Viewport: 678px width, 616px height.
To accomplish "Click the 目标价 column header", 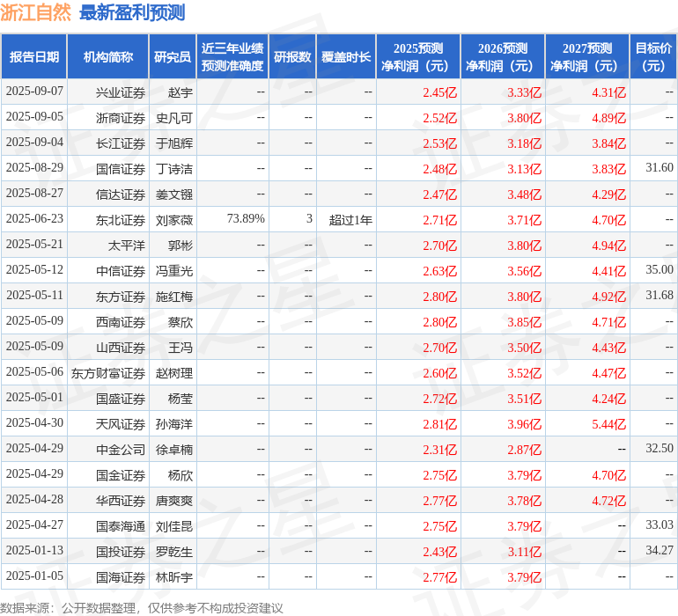I will click(x=653, y=56).
